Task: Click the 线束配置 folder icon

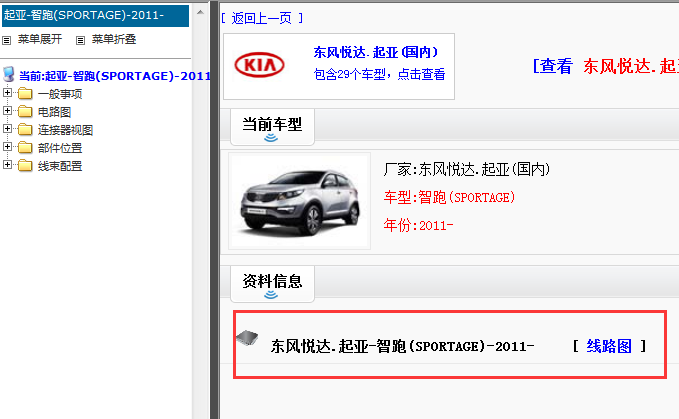Action: tap(25, 165)
